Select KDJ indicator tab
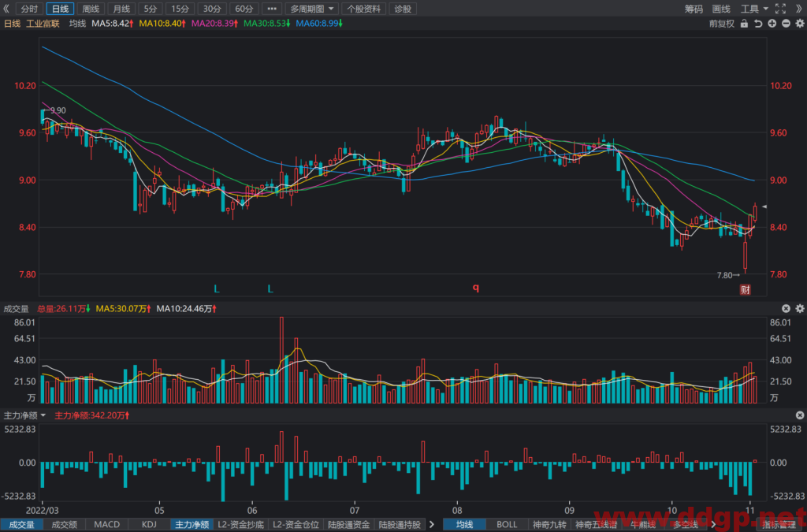Image resolution: width=807 pixels, height=532 pixels. pos(149,524)
